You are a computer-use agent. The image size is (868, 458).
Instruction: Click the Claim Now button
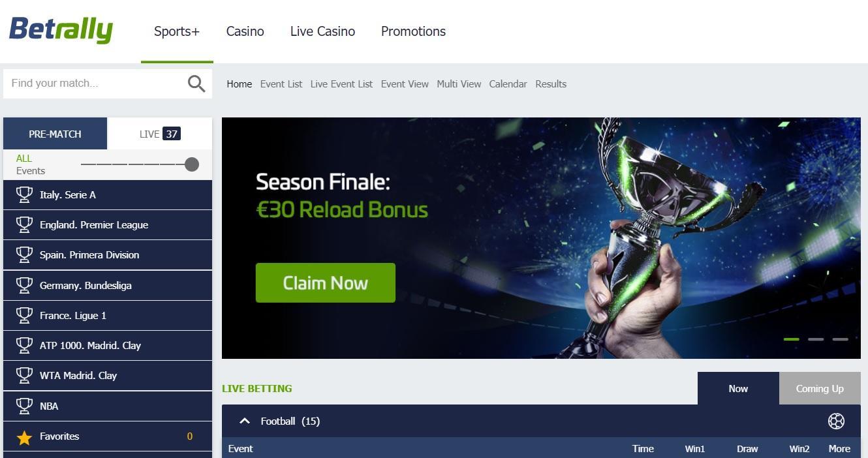click(326, 282)
